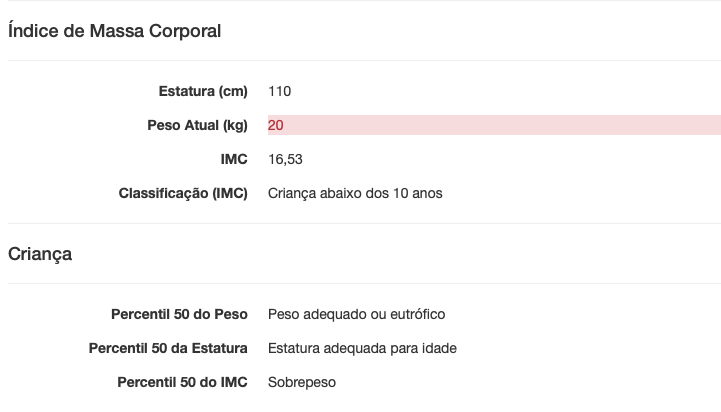
Task: Click the separator below Índice de Massa Corporal
Action: 364,60
